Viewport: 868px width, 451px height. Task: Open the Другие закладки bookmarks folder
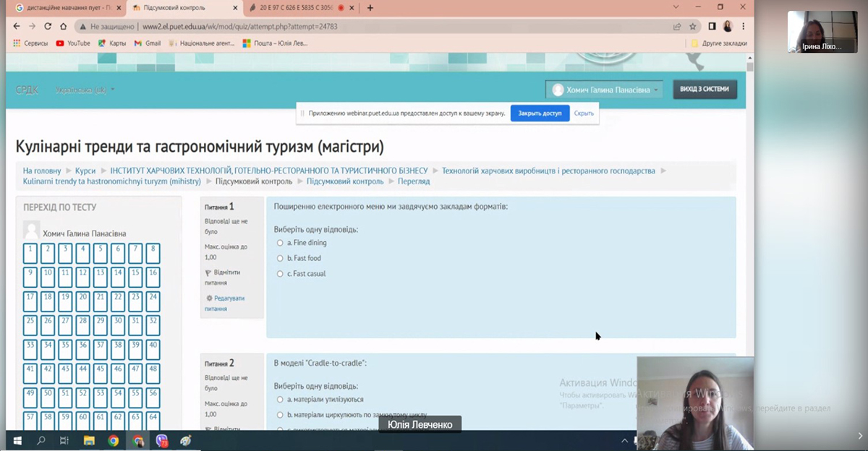click(718, 43)
